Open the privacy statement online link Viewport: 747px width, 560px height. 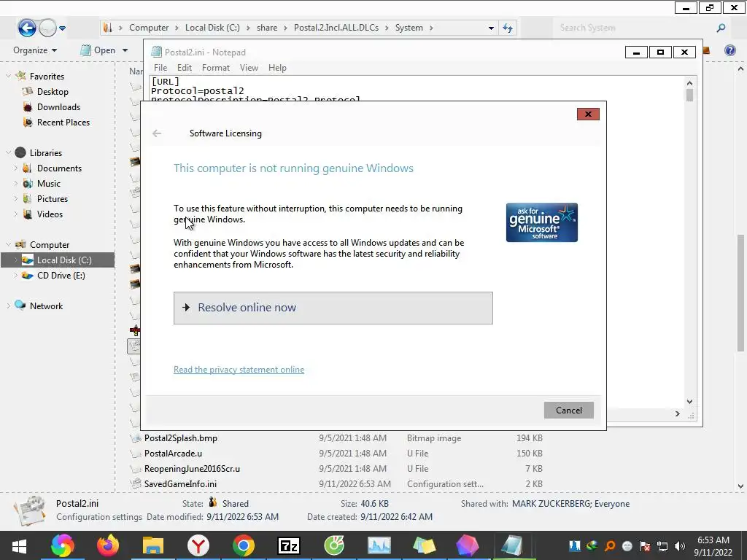click(x=239, y=370)
